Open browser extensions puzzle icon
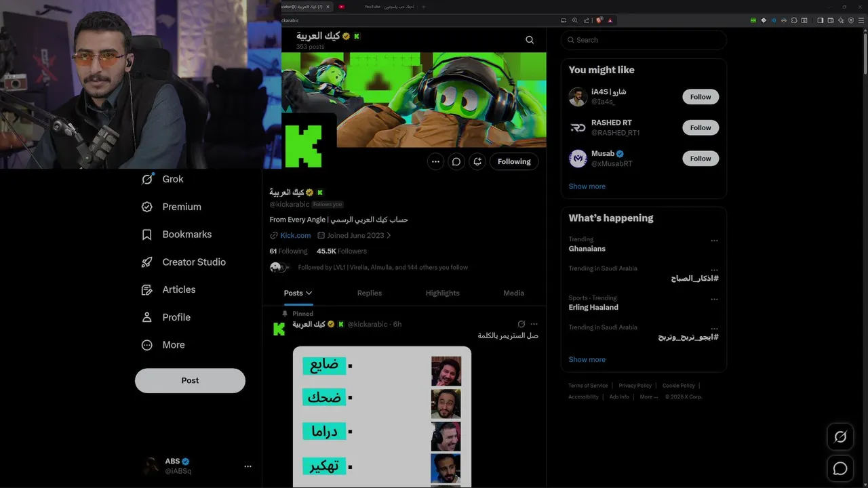Viewport: 868px width, 488px height. click(x=794, y=20)
